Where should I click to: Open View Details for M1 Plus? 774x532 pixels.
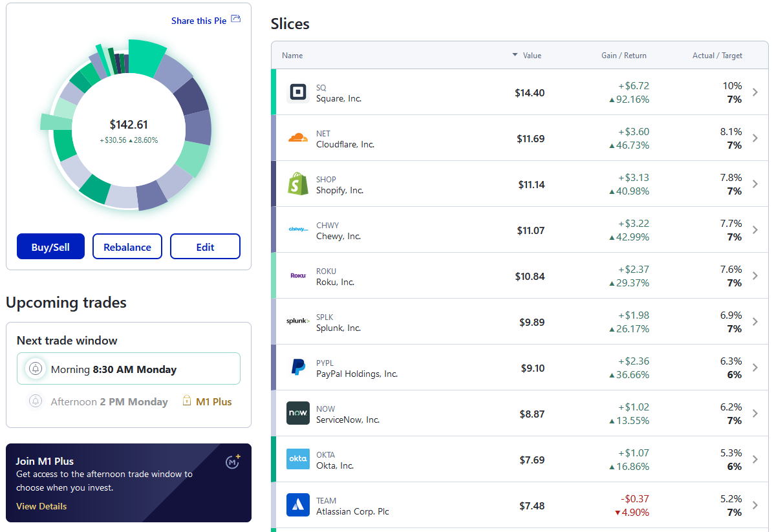(x=41, y=506)
